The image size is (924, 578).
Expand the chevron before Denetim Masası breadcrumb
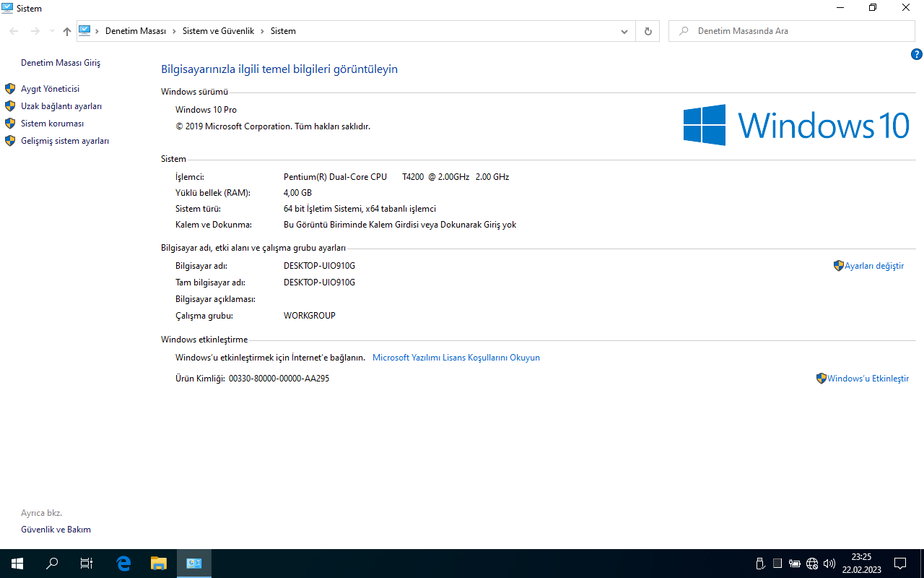tap(97, 31)
